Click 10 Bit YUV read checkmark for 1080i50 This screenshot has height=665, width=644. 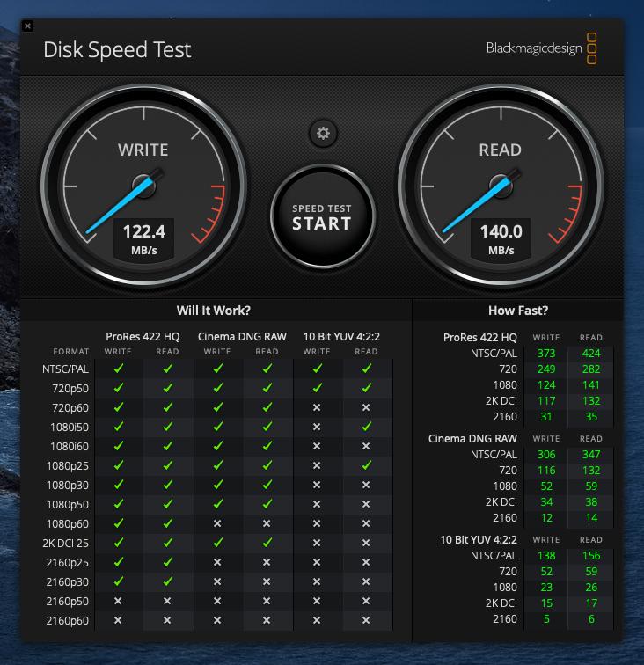[367, 427]
